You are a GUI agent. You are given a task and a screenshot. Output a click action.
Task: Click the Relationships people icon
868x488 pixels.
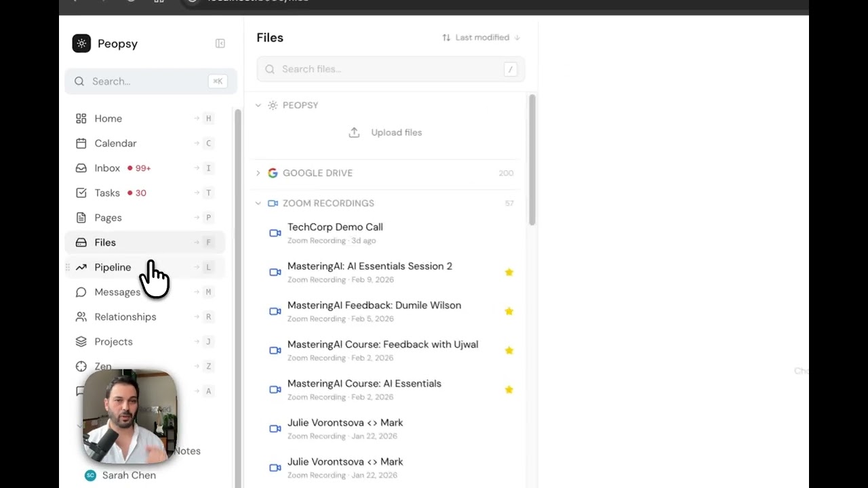pyautogui.click(x=81, y=317)
